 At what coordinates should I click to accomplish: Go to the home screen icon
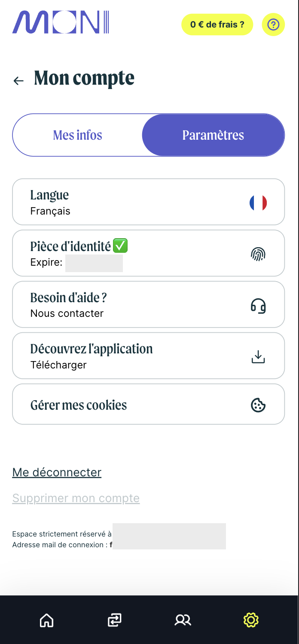(46, 620)
